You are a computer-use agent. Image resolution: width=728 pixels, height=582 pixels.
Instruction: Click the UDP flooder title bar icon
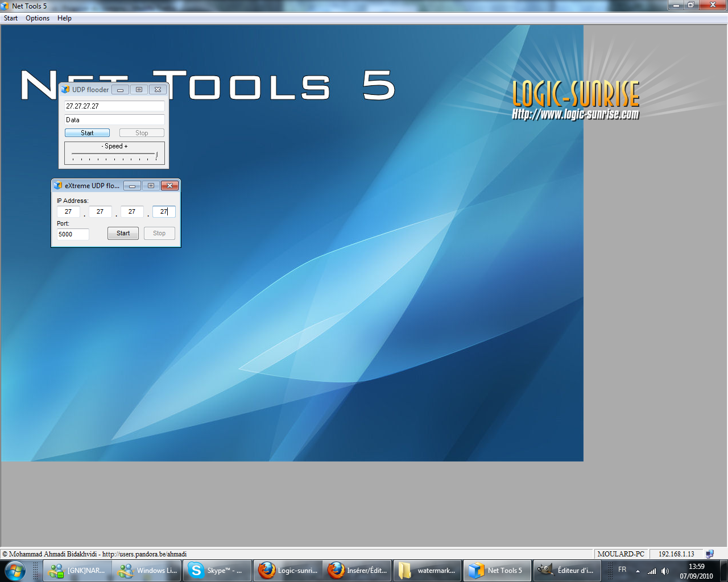65,89
